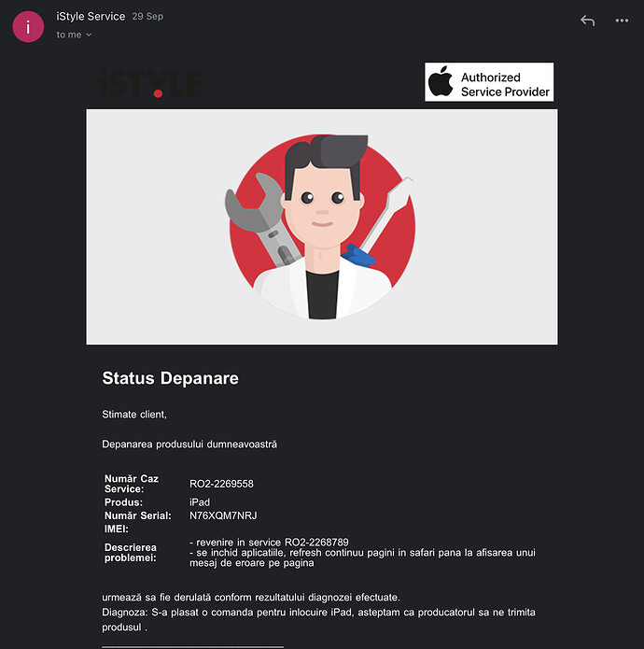Screen dimensions: 644x649
Task: Click the 29 Sep email date
Action: pos(147,17)
